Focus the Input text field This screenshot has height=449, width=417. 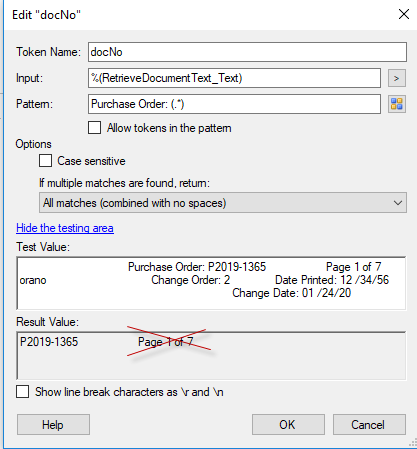tap(234, 78)
